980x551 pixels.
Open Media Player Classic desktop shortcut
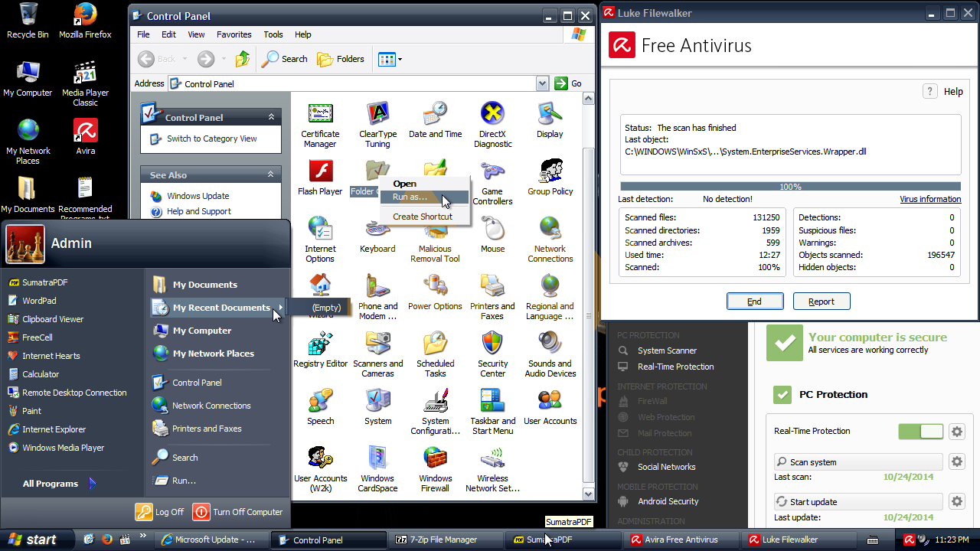pos(86,84)
